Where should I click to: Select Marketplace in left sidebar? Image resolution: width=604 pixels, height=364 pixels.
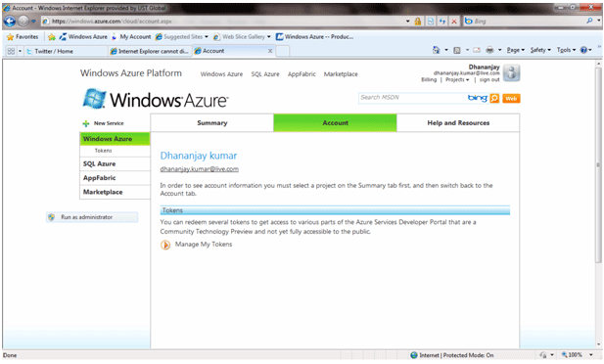click(115, 192)
